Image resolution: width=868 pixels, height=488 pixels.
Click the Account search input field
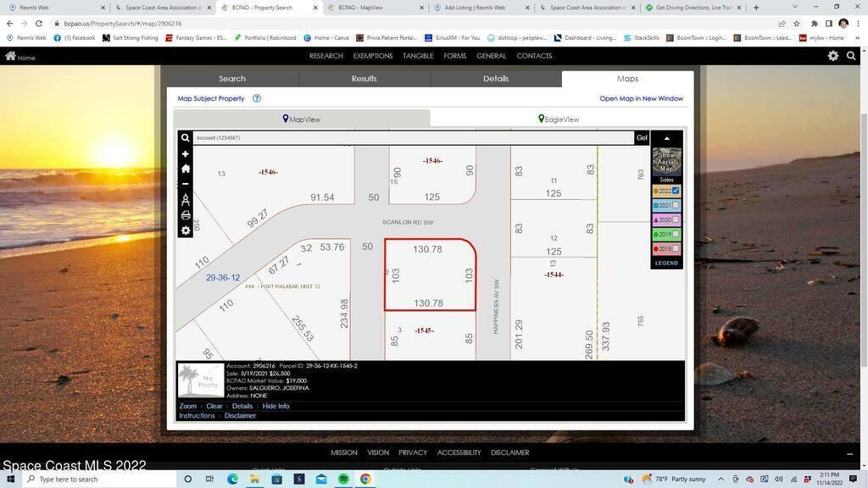[413, 138]
